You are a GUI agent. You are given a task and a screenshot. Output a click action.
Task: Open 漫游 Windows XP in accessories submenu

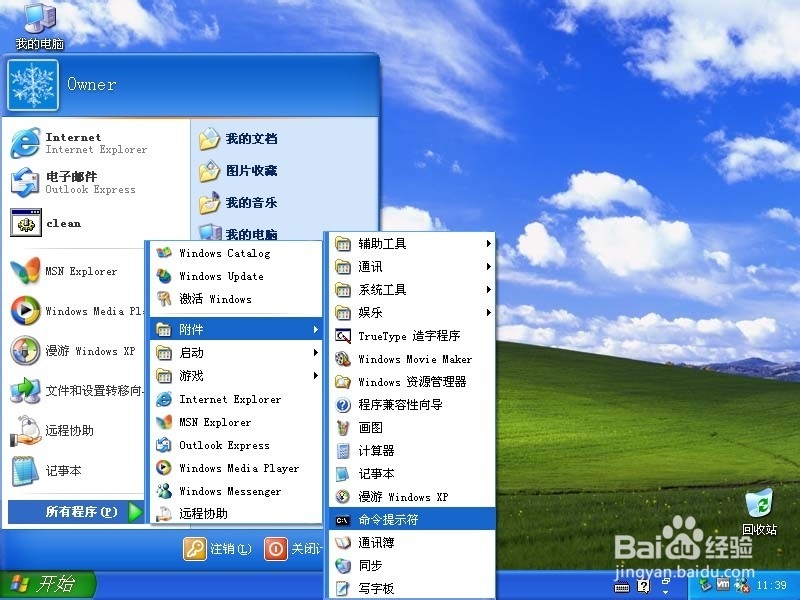coord(412,496)
